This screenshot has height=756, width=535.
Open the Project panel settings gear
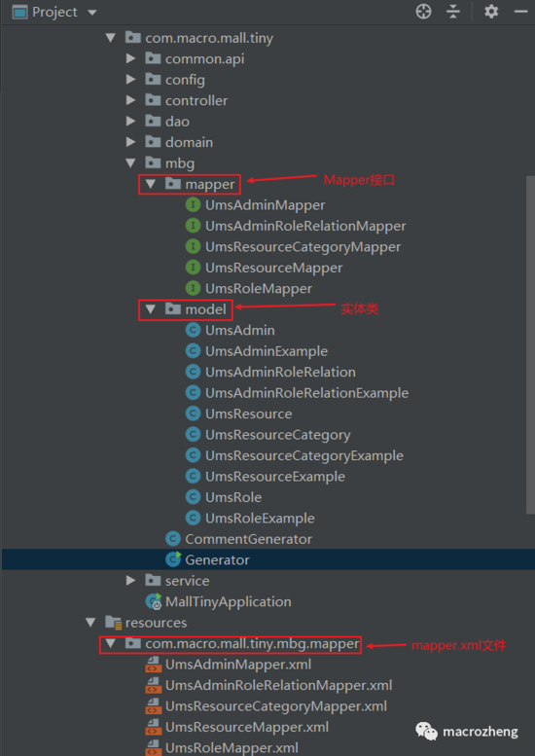pyautogui.click(x=490, y=12)
